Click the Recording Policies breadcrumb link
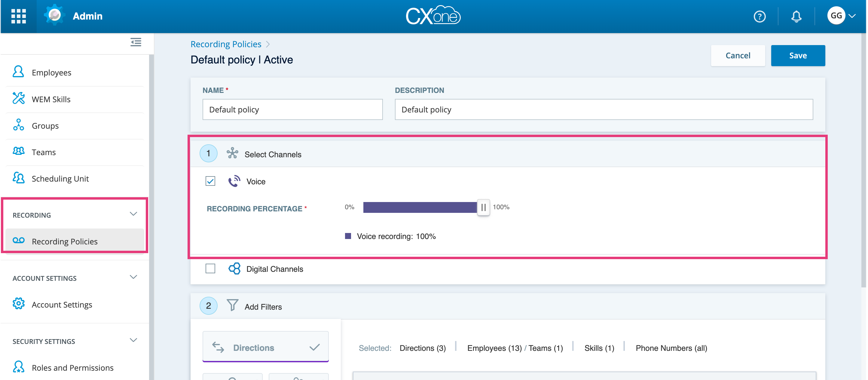 [x=226, y=44]
